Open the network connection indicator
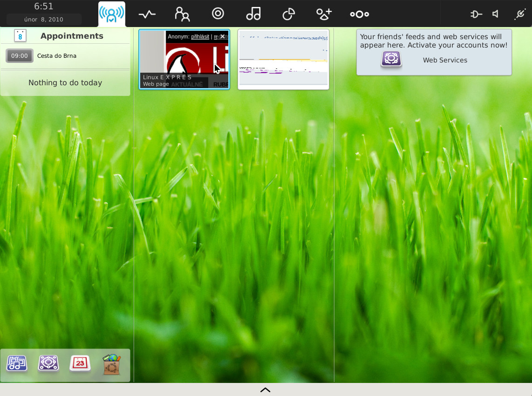 point(520,14)
